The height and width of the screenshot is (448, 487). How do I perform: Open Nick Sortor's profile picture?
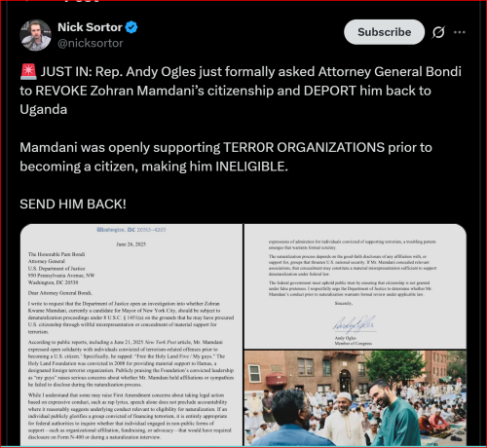pos(35,35)
